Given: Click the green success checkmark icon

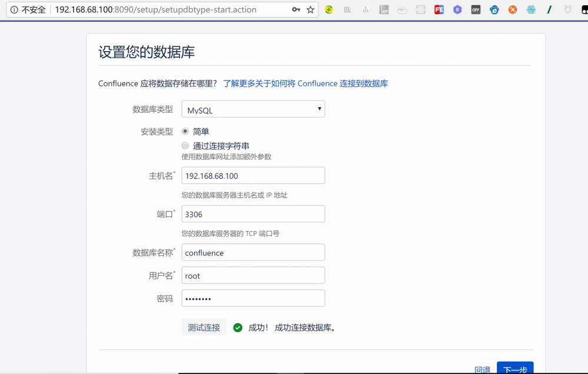Looking at the screenshot, I should click(238, 328).
